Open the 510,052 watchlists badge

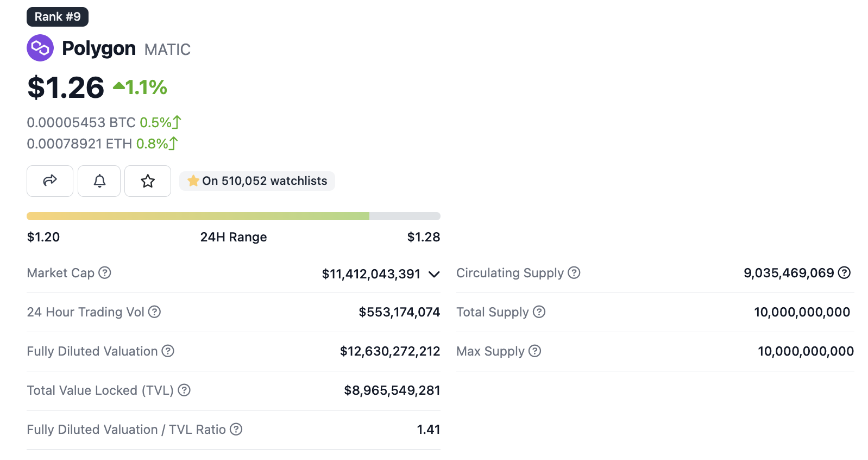(257, 181)
